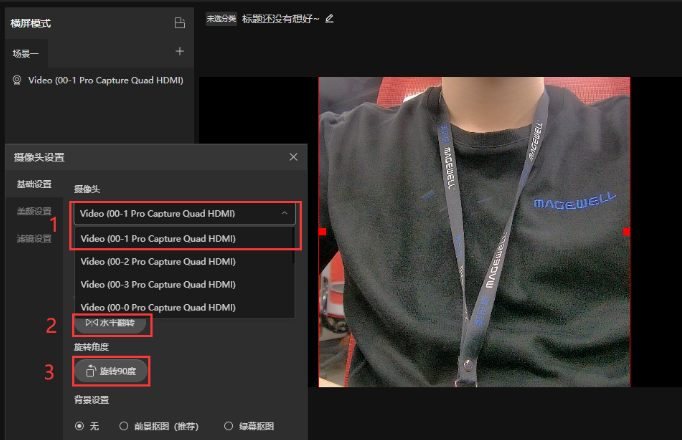
Task: Click the left red resize handle on preview
Action: 322,232
